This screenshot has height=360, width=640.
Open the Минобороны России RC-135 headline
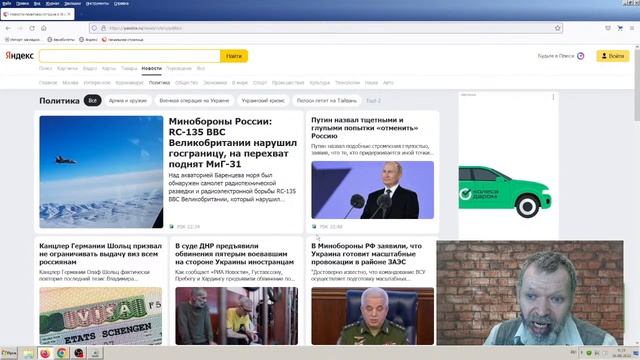coord(233,142)
